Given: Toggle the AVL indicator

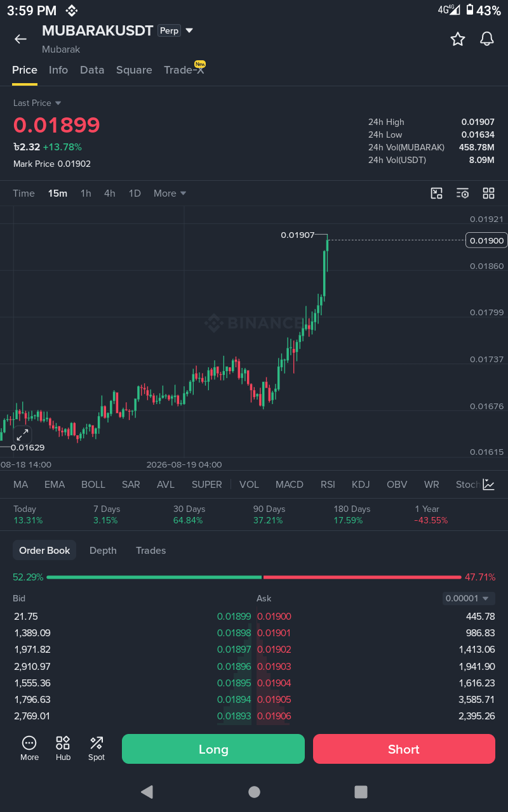Looking at the screenshot, I should point(166,485).
